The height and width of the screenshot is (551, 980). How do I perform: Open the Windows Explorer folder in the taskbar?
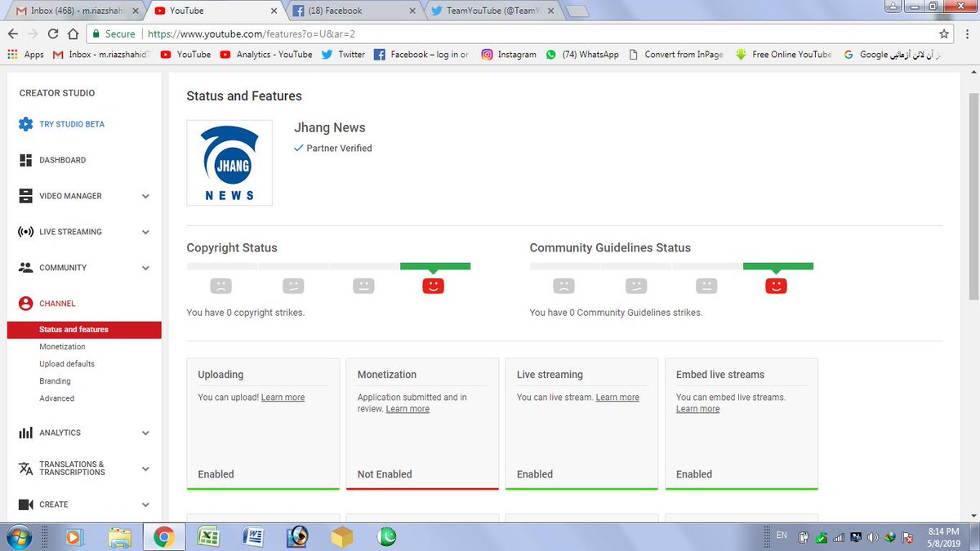coord(119,536)
